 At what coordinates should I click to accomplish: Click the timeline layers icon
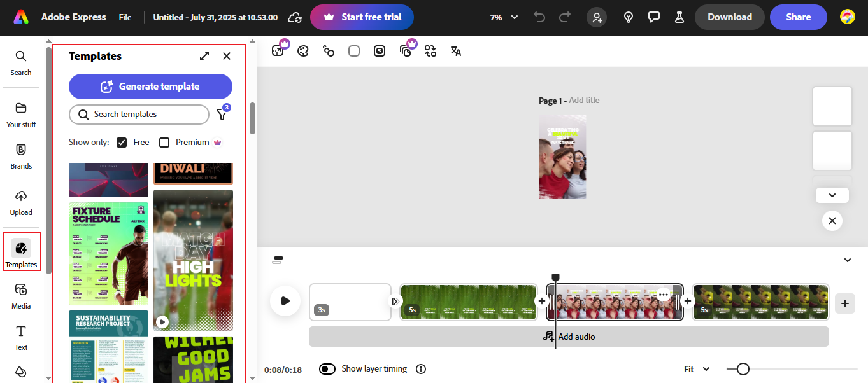[278, 260]
